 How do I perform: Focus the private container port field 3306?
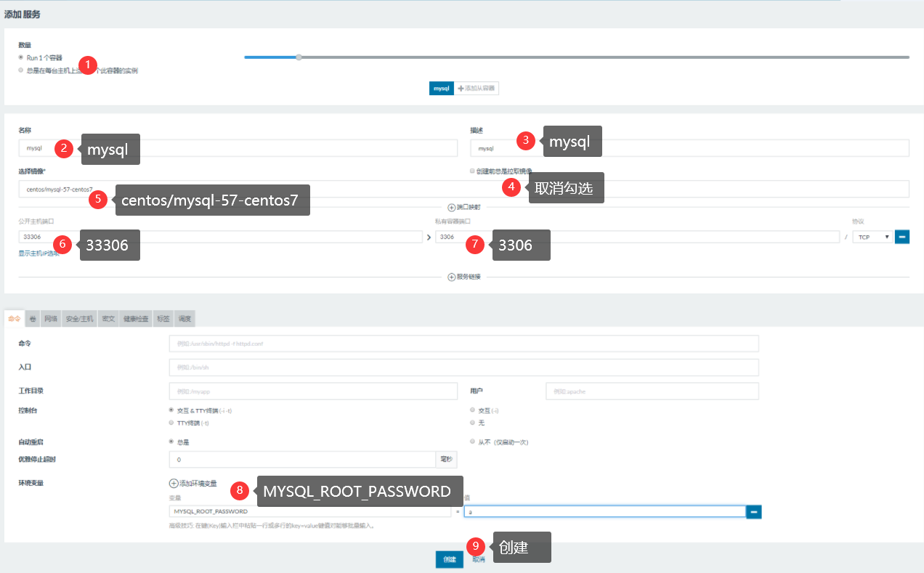(x=638, y=237)
